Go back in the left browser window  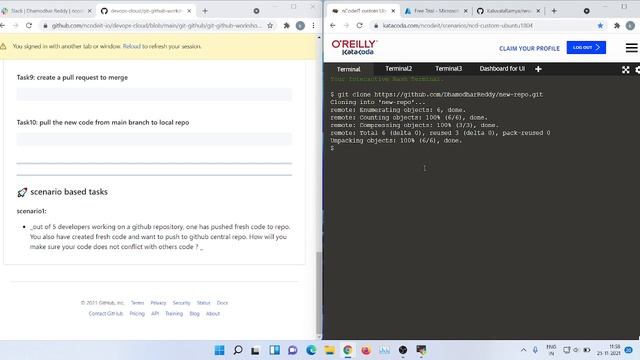3,25
